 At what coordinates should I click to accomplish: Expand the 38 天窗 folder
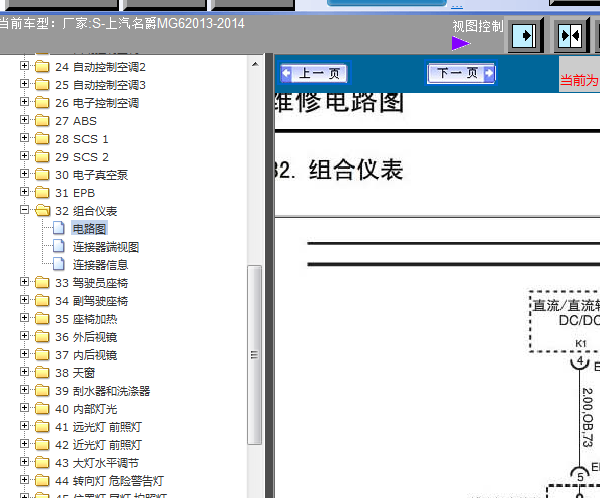point(24,372)
